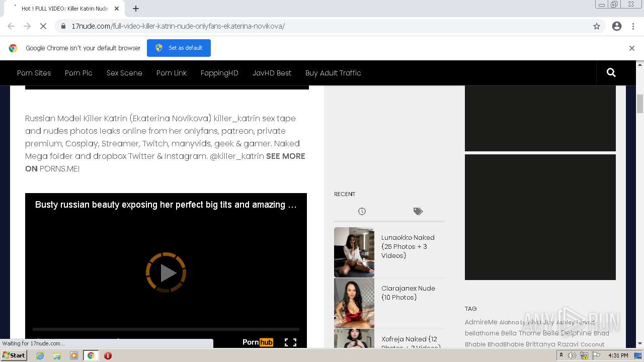The image size is (644, 362).
Task: Click the page vertical scrollbar thumb
Action: click(640, 104)
